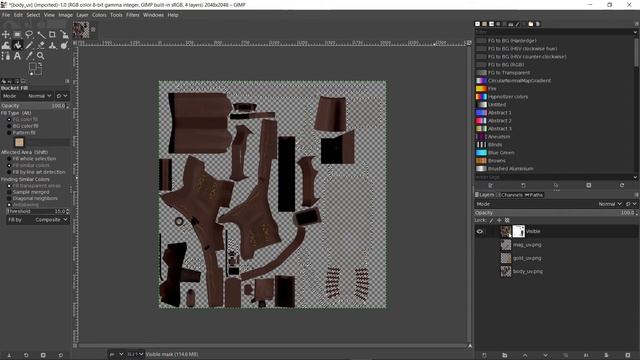Screen dimensions: 640x360
Task: Select the Rectangle Select tool
Action: coord(17,35)
